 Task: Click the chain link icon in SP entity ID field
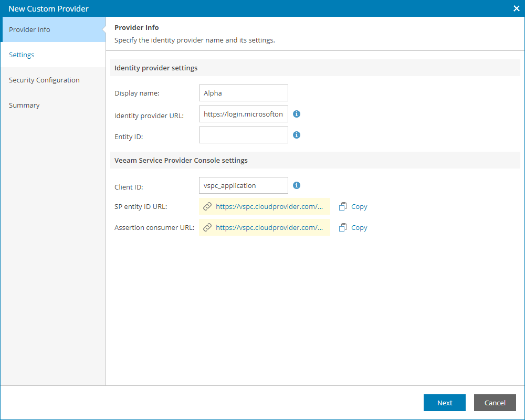tap(207, 206)
